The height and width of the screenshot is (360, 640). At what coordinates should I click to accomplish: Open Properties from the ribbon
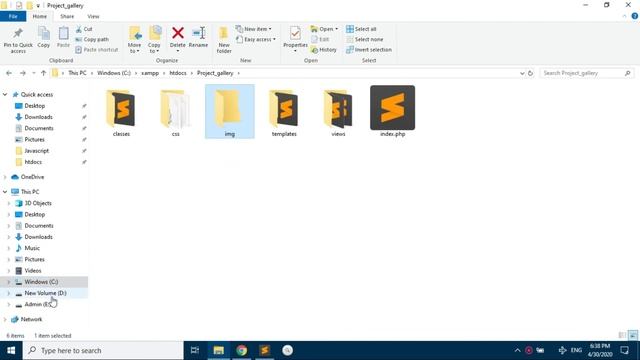pyautogui.click(x=295, y=38)
